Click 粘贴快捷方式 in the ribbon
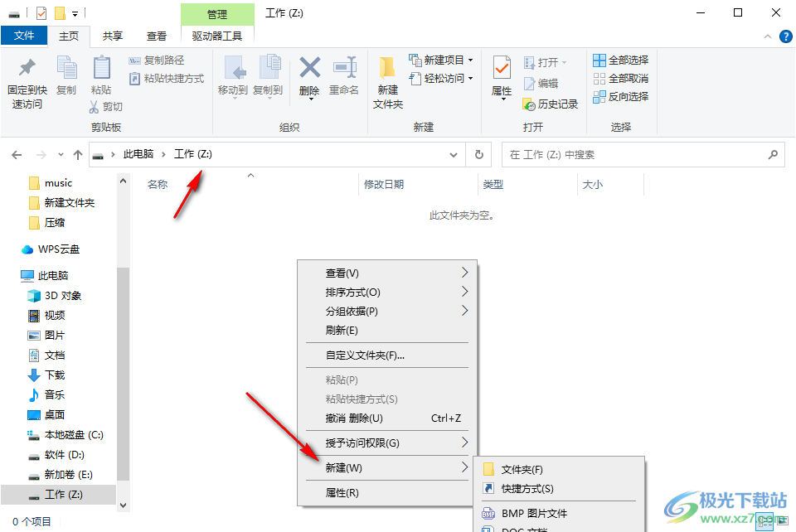Screen dimensions: 796x532 167,79
